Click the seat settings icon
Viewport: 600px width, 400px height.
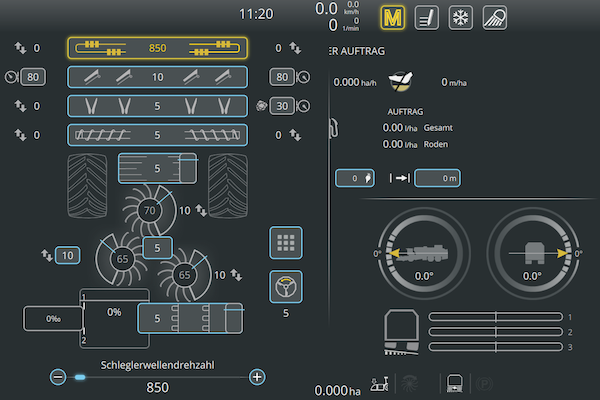coord(426,18)
